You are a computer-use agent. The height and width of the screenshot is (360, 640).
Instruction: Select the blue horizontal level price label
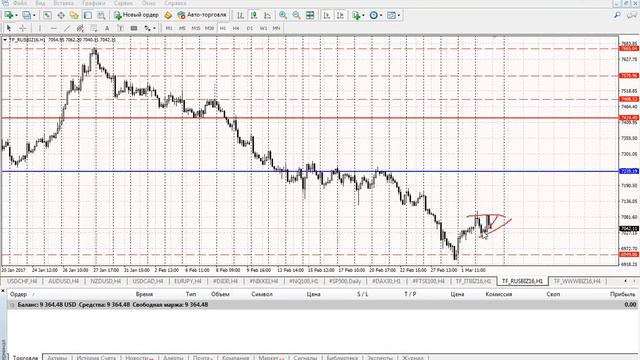(x=629, y=171)
